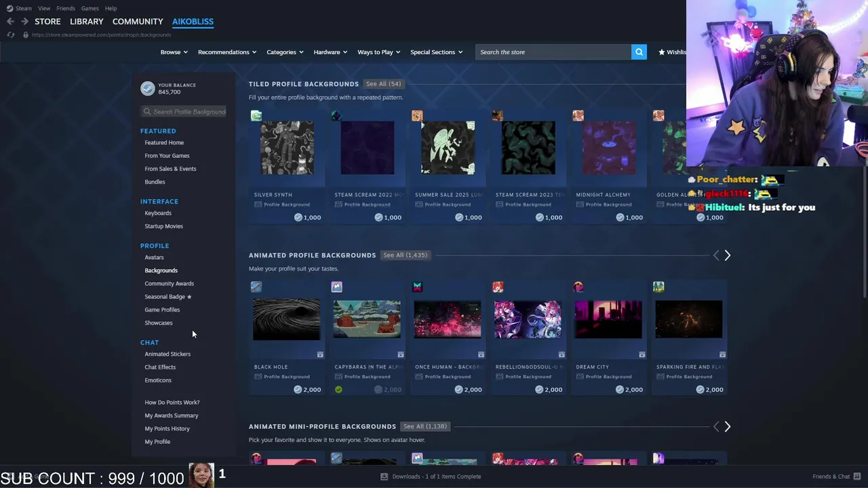Click game icon above Once Human background
Image resolution: width=868 pixels, height=488 pixels.
(x=417, y=287)
